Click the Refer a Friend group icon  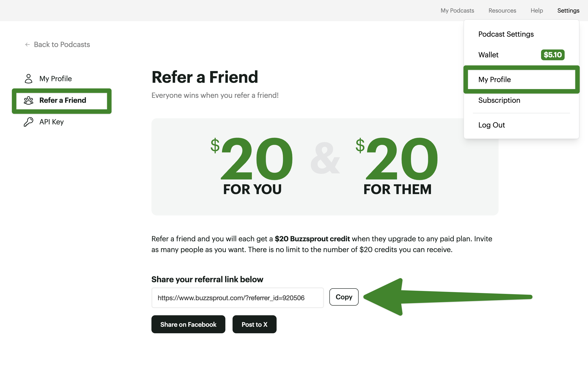[28, 100]
